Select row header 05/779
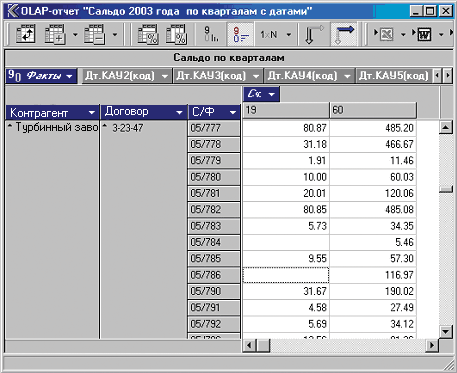The height and width of the screenshot is (373, 457). click(214, 161)
